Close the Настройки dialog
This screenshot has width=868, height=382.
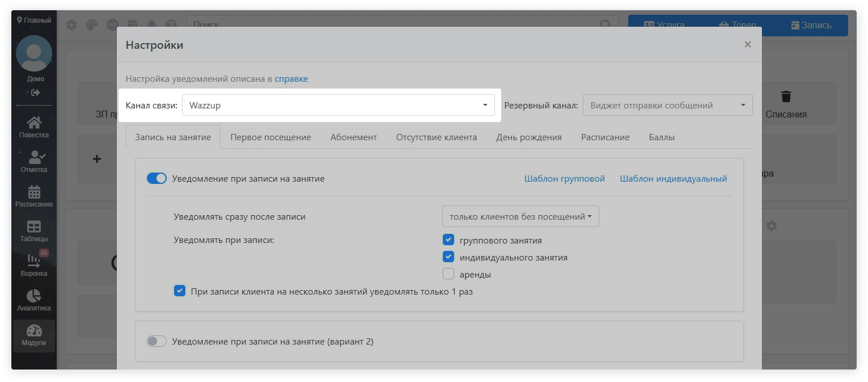747,44
